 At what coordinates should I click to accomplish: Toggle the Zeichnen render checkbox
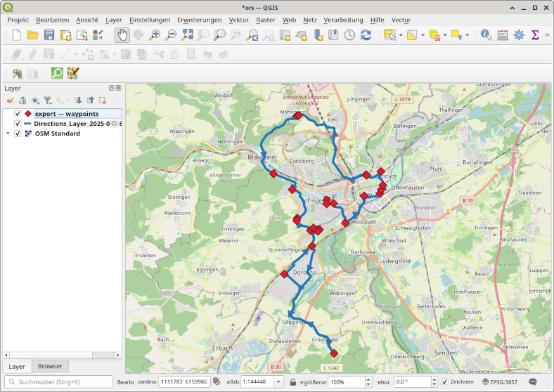click(445, 381)
